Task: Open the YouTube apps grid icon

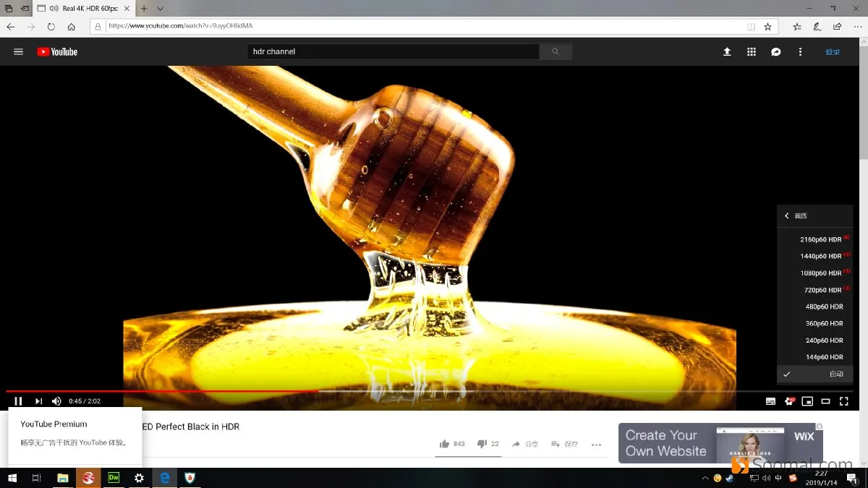Action: [752, 52]
